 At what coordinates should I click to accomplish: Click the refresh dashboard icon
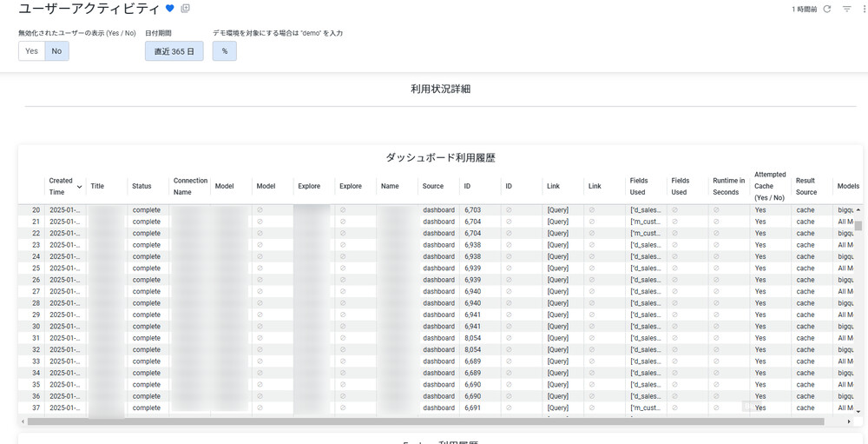point(827,9)
